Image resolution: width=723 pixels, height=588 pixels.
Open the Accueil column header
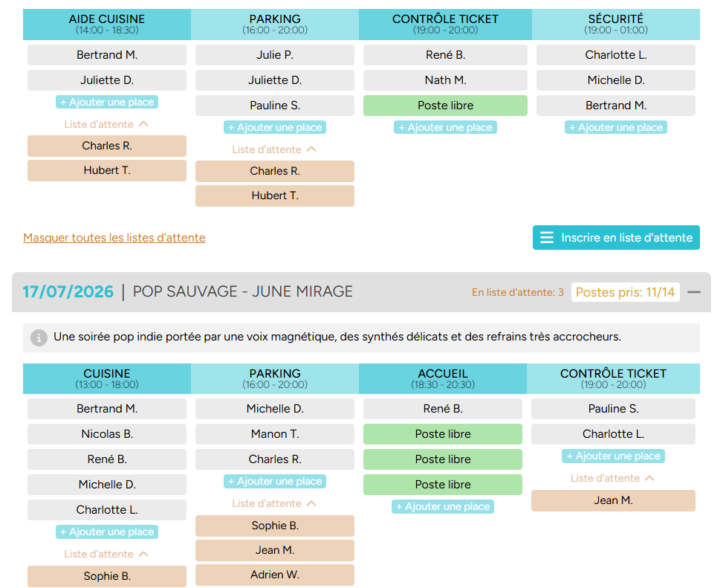point(443,378)
